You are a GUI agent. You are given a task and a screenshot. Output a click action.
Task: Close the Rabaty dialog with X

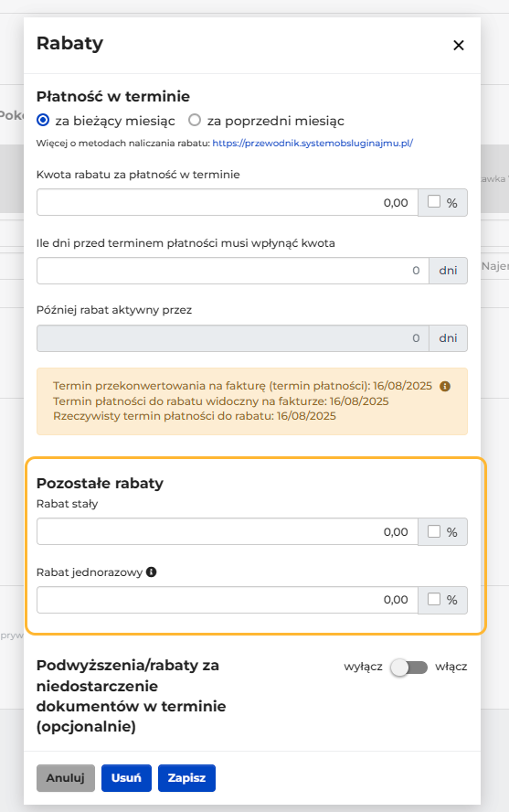point(459,46)
